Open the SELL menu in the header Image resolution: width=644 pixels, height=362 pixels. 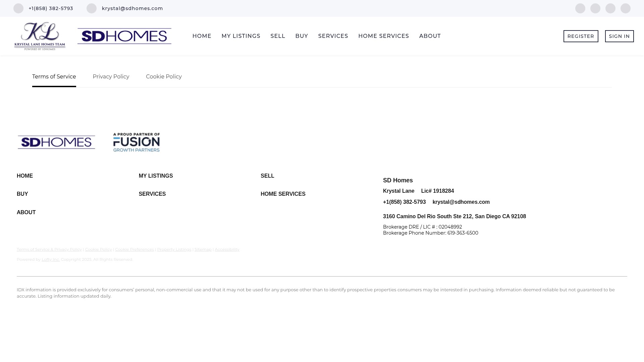tap(278, 36)
